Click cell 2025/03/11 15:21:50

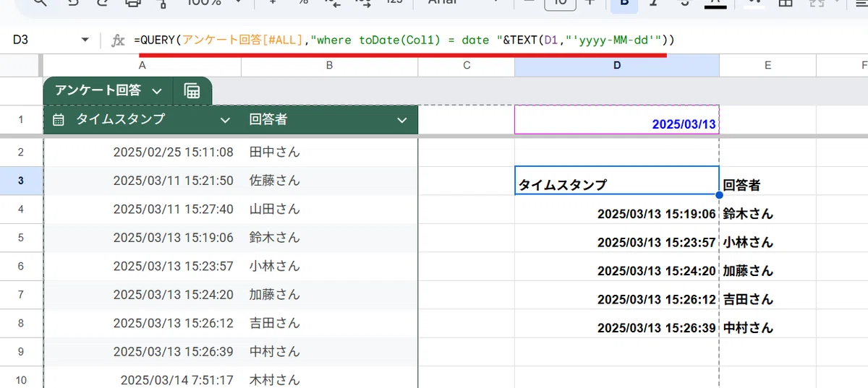[142, 181]
